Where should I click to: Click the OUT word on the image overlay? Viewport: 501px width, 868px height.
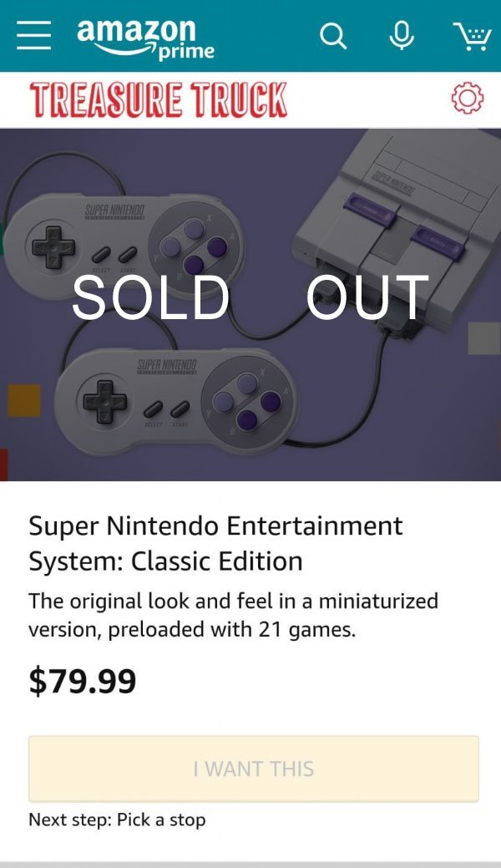[367, 297]
